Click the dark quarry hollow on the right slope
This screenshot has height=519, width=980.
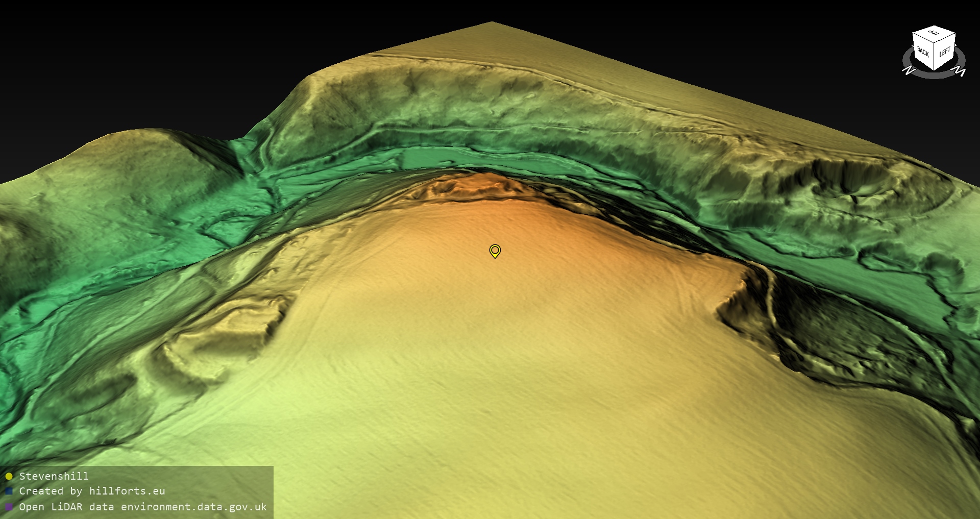point(837,332)
